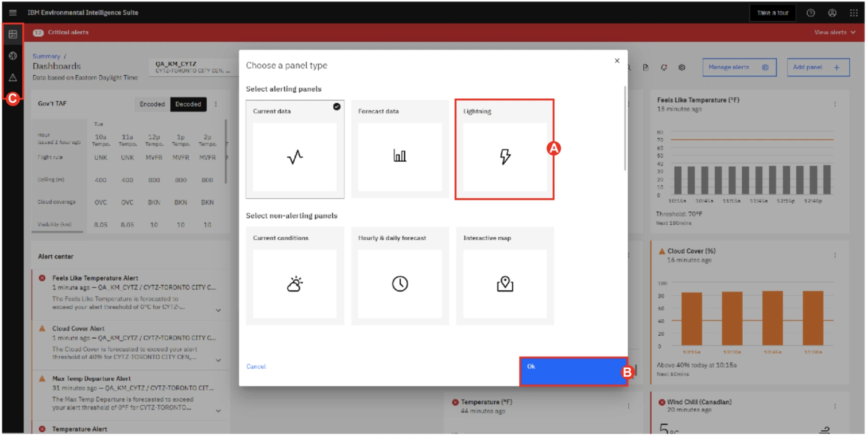Select the Interactive map panel tile
This screenshot has width=868, height=438.
pyautogui.click(x=505, y=276)
